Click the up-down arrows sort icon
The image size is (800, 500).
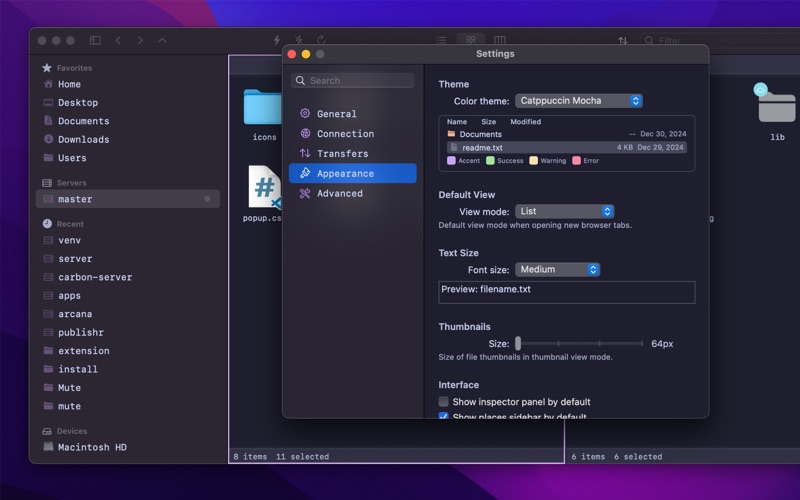coord(623,40)
